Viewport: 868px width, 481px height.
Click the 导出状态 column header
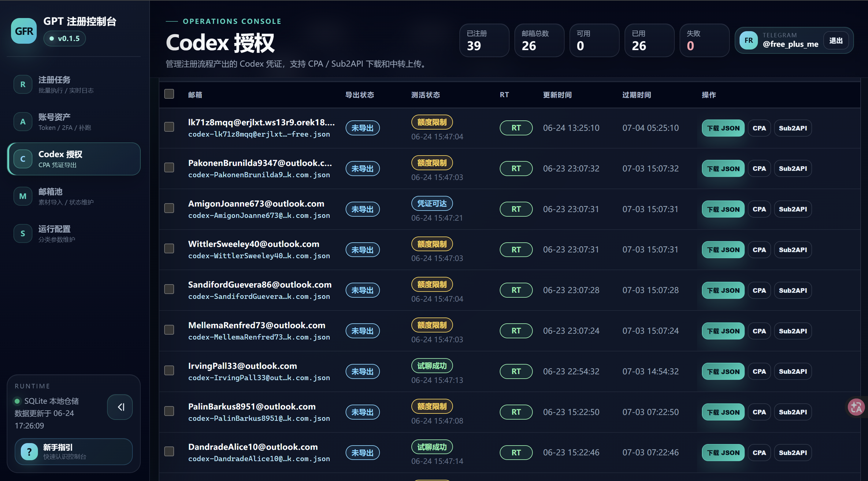[360, 95]
